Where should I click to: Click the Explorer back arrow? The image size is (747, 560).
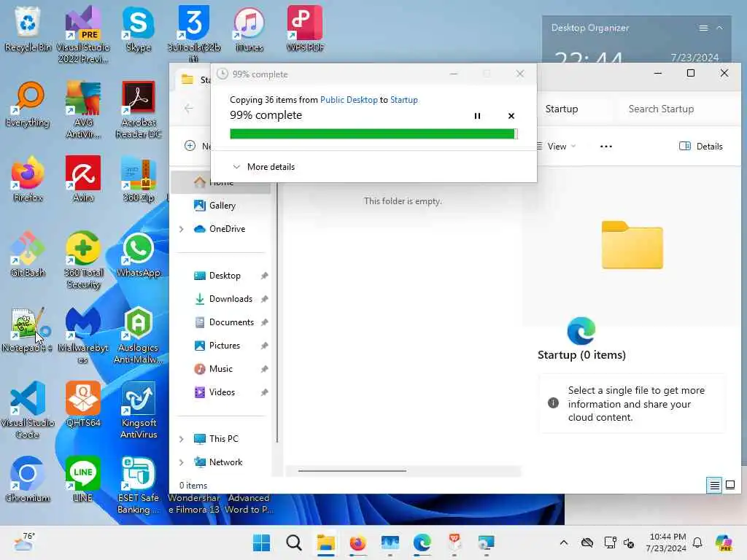tap(189, 109)
